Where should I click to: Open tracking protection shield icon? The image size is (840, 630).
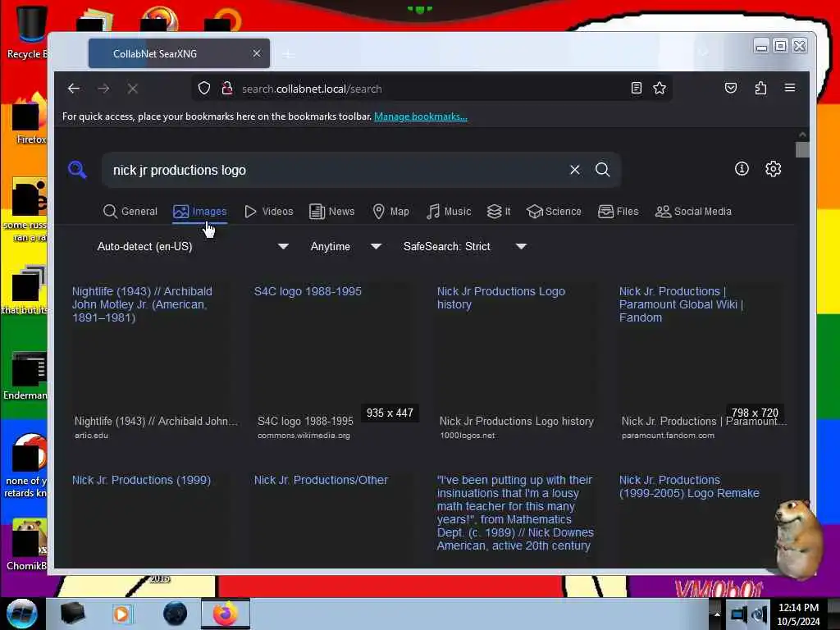(204, 89)
